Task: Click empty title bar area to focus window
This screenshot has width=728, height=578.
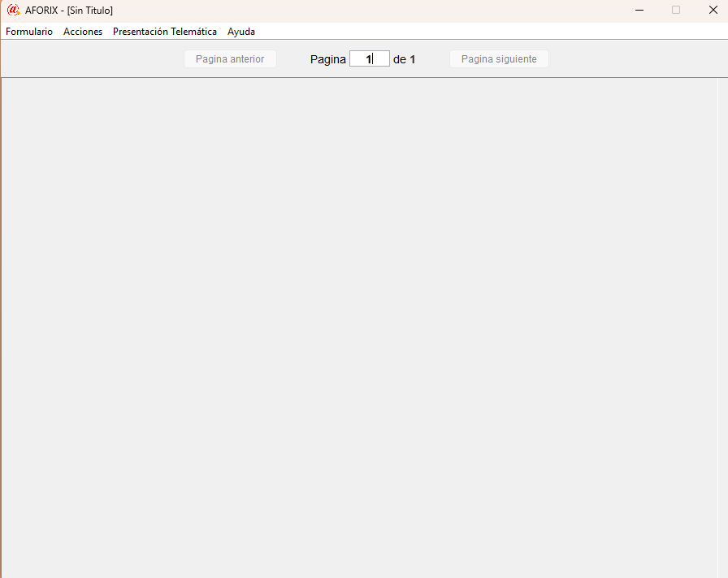Action: coord(366,10)
